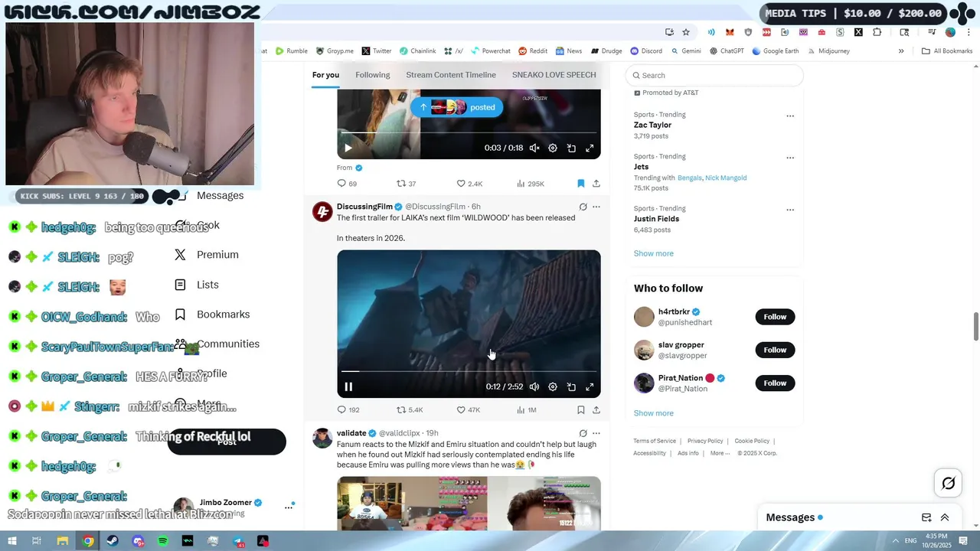The image size is (980, 551).
Task: Toggle picture-in-picture on top video
Action: (571, 148)
